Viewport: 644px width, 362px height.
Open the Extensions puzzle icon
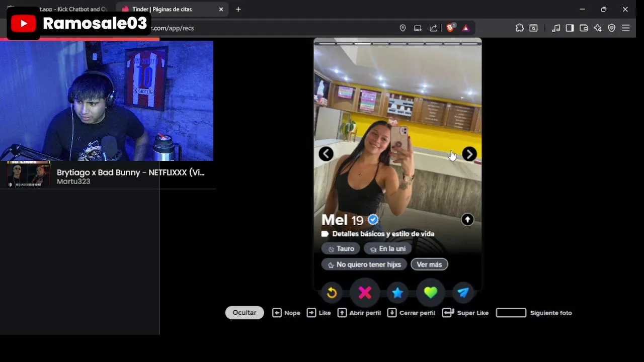click(x=520, y=28)
